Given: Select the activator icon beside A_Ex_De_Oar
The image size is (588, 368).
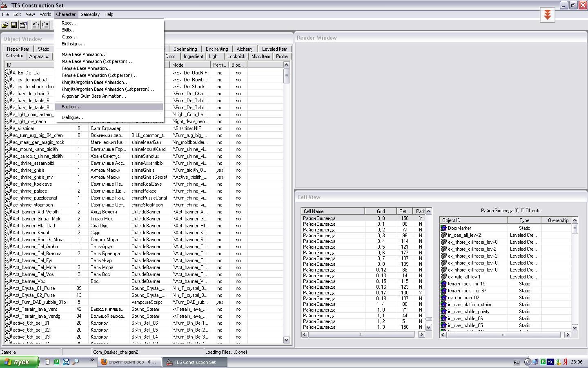Looking at the screenshot, I should [8, 72].
